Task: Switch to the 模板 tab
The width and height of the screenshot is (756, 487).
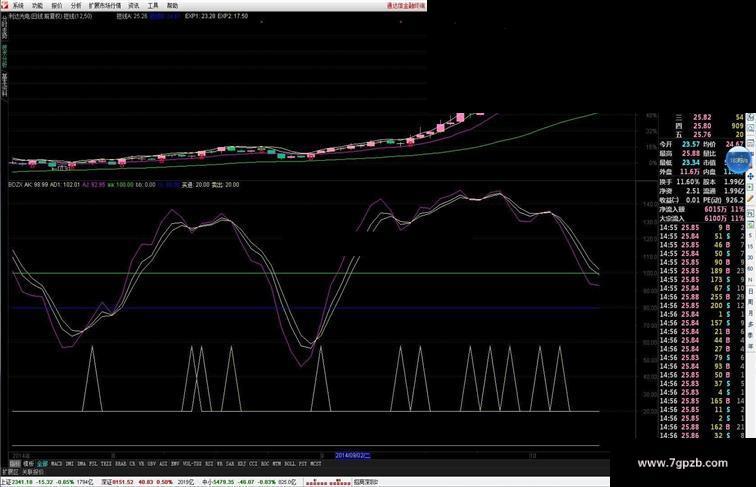Action: pos(28,464)
